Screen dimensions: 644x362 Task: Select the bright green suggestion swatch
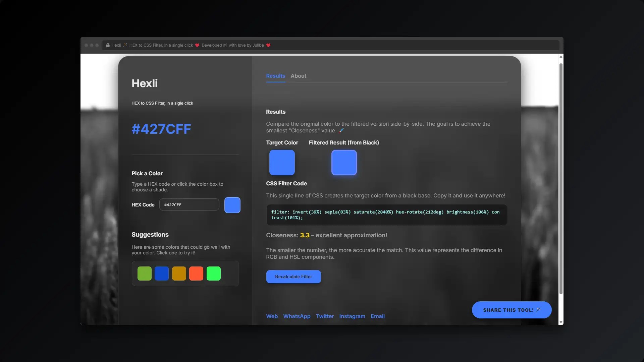click(x=214, y=274)
